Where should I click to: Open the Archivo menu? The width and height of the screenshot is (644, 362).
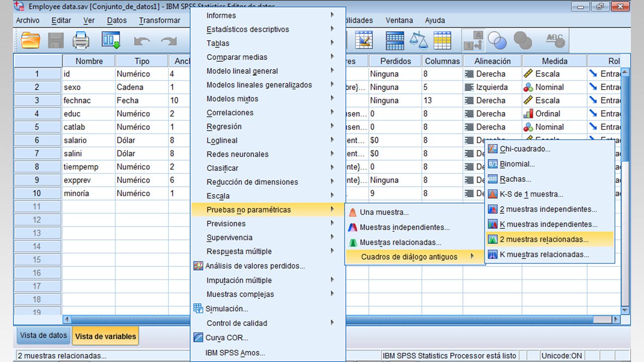click(x=28, y=21)
